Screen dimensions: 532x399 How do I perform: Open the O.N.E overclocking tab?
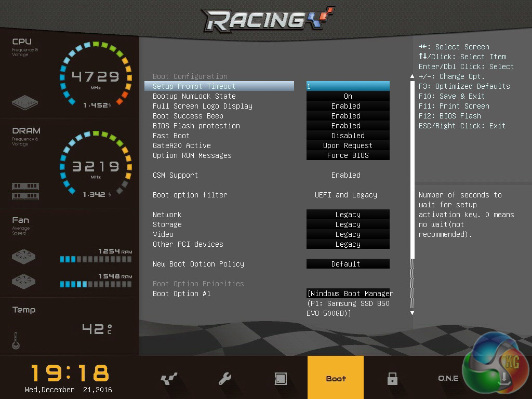click(448, 378)
